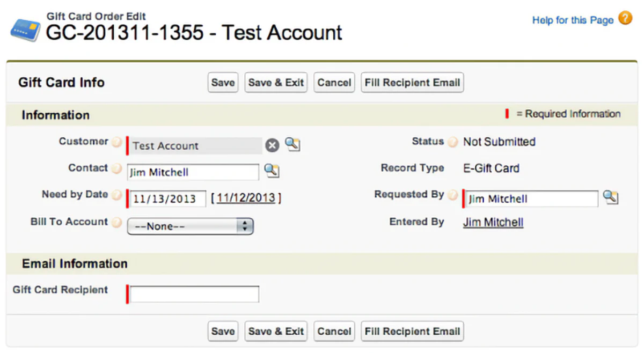Select the 11/12/2013 date link
The image size is (644, 353).
(x=246, y=197)
